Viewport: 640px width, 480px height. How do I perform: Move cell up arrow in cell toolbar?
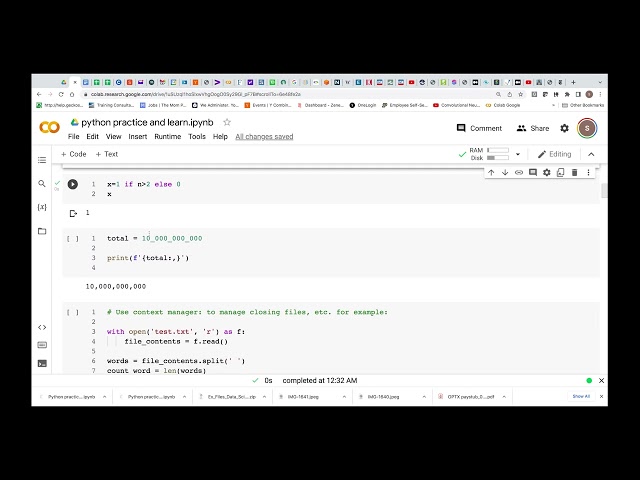[x=491, y=172]
